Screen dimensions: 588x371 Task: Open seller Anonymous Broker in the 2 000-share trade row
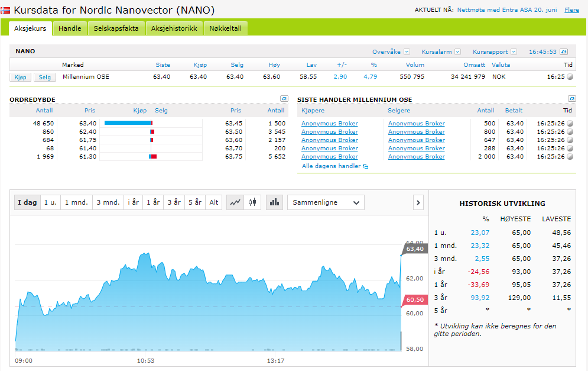416,156
